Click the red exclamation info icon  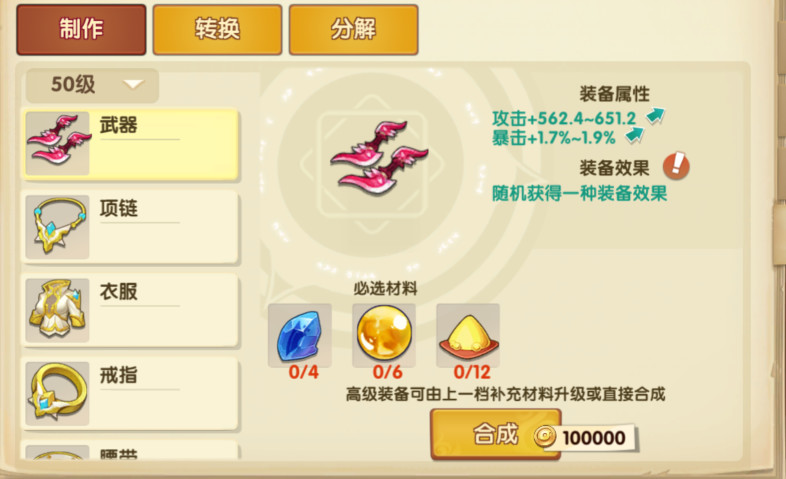click(x=676, y=166)
